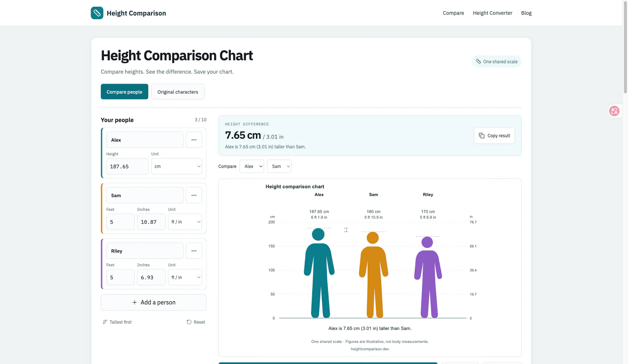The height and width of the screenshot is (364, 628).
Task: Click the heightcomparison.dev chart caption
Action: pyautogui.click(x=370, y=349)
